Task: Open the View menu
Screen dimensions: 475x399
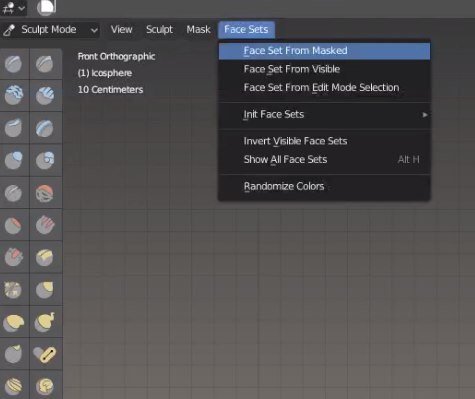Action: pos(121,30)
